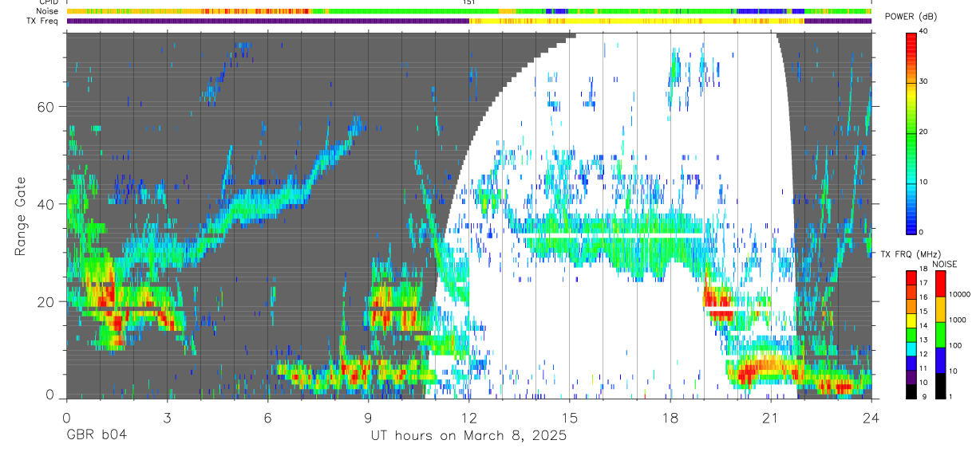Click the hour 18 tick on the time axis
This screenshot has height=452, width=980.
pos(670,416)
